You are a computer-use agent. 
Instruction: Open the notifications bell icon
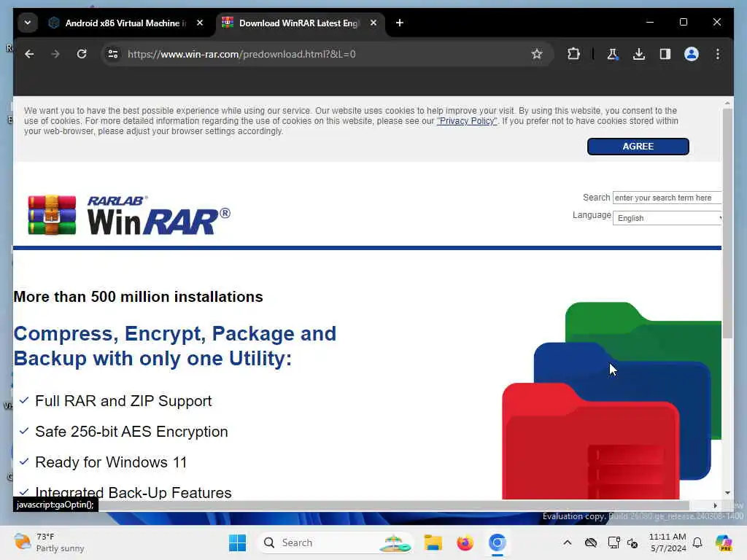pos(697,542)
